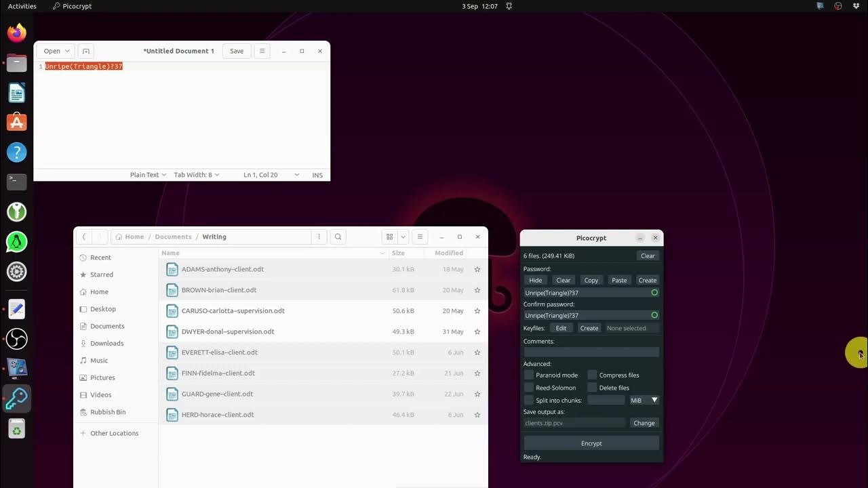Star ADAMS-anthony--client.odt

tap(477, 269)
